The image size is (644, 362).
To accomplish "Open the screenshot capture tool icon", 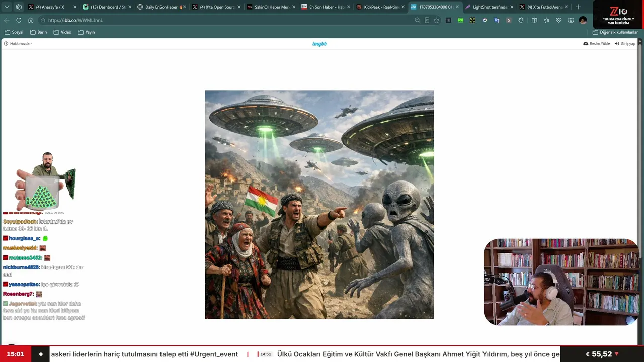I will point(571,20).
